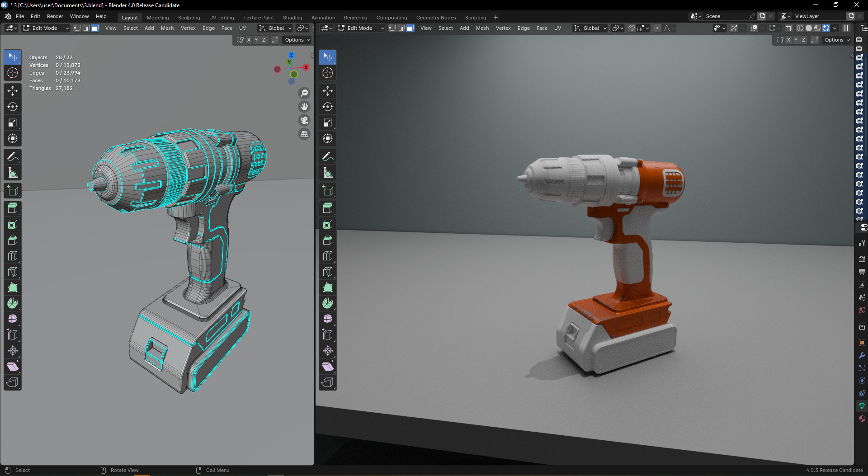Toggle face select mode in left viewport

[95, 28]
